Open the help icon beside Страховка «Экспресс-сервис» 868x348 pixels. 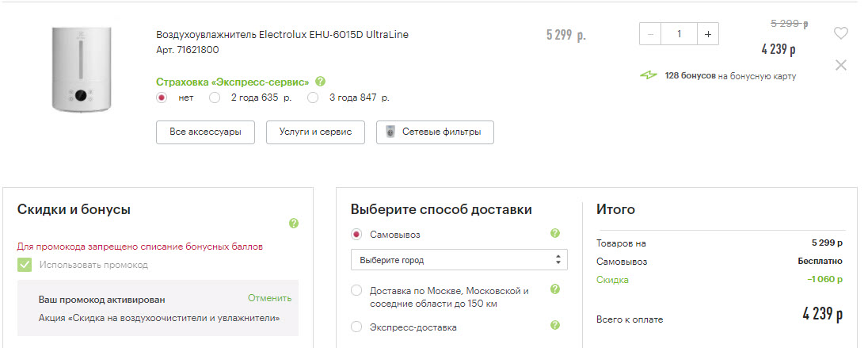click(x=321, y=82)
